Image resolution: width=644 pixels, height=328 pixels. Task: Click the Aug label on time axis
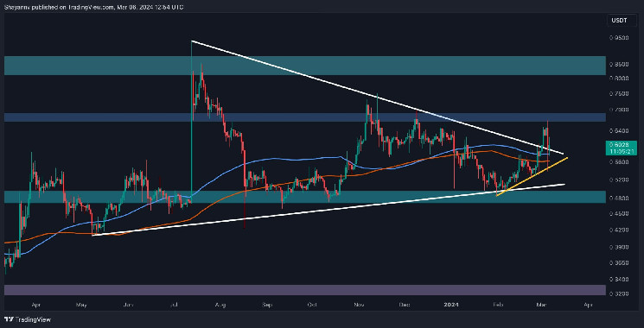[x=220, y=305]
